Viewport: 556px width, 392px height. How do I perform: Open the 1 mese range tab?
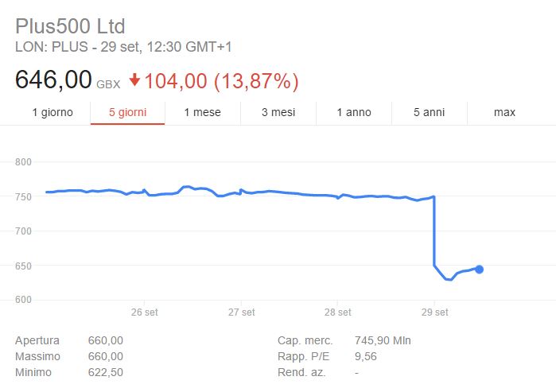[202, 112]
